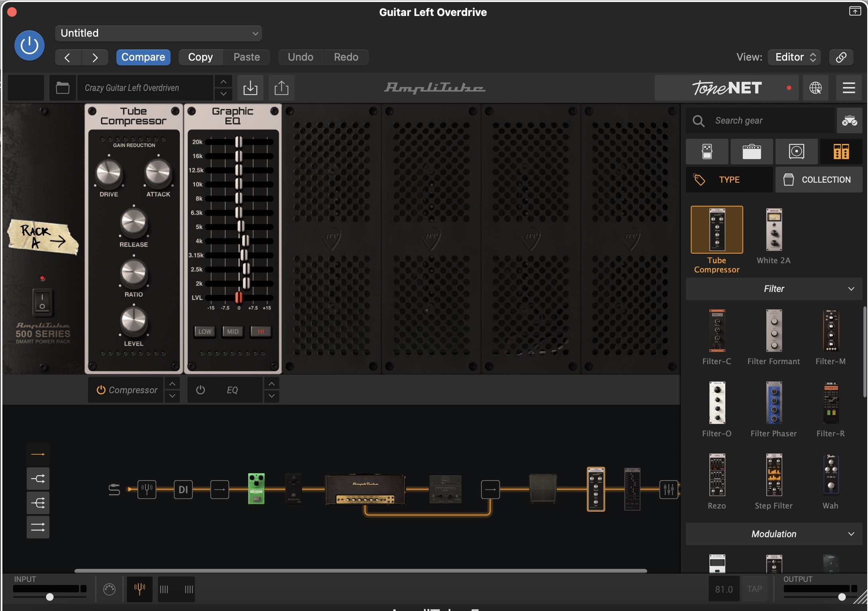Screen dimensions: 868x611
Task: Select the split-after signal routing icon
Action: pos(38,479)
